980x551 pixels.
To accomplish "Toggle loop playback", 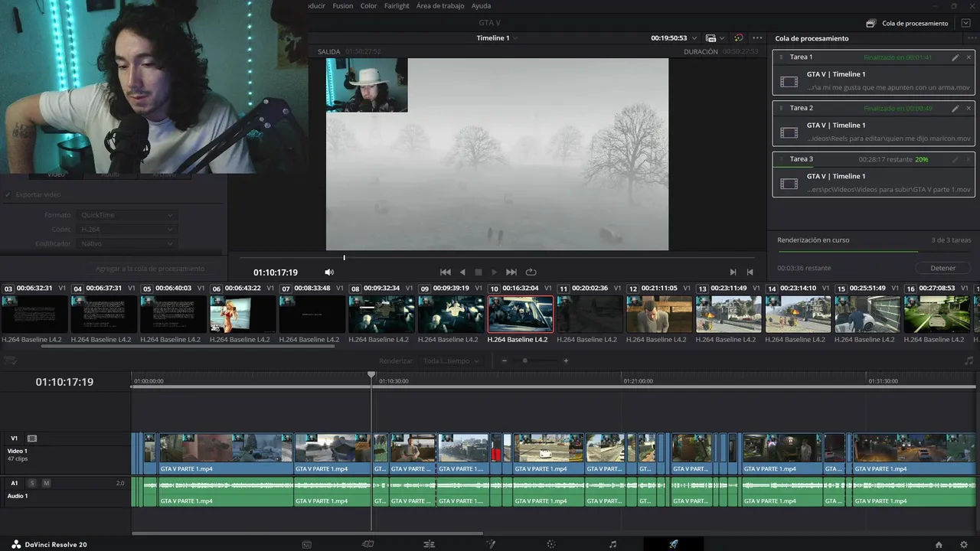I will 531,272.
